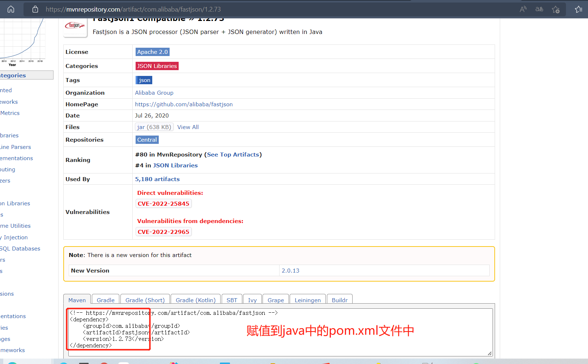Screen dimensions: 588x364
Task: Open the Buildr tab
Action: [x=340, y=300]
